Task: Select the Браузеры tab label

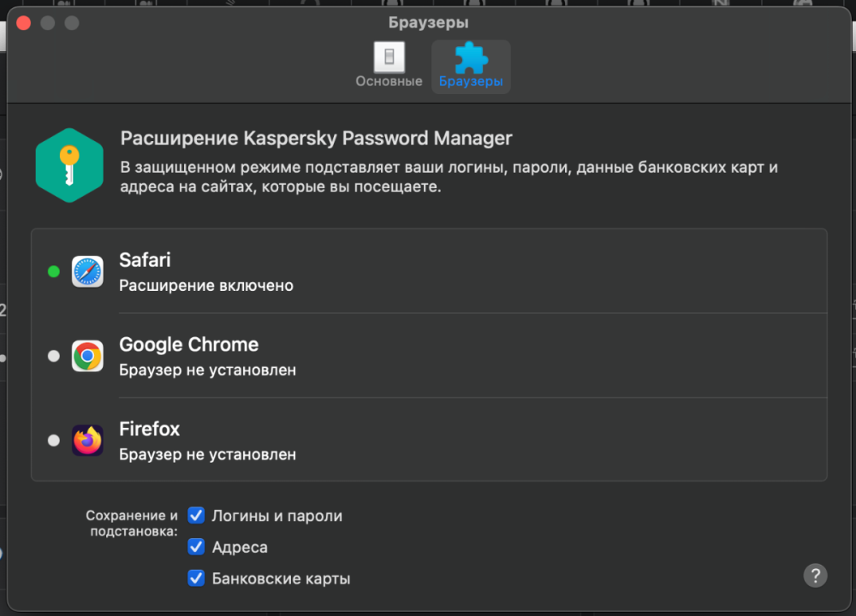Action: click(x=470, y=82)
